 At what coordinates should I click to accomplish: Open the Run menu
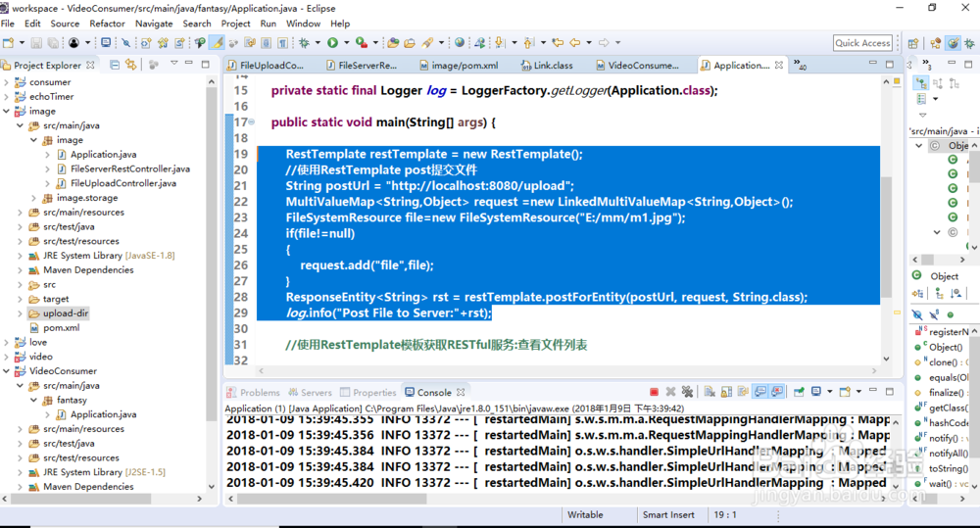[x=269, y=24]
